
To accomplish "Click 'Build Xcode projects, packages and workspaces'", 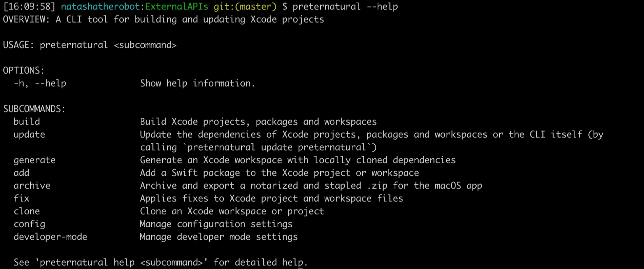I will pos(258,122).
